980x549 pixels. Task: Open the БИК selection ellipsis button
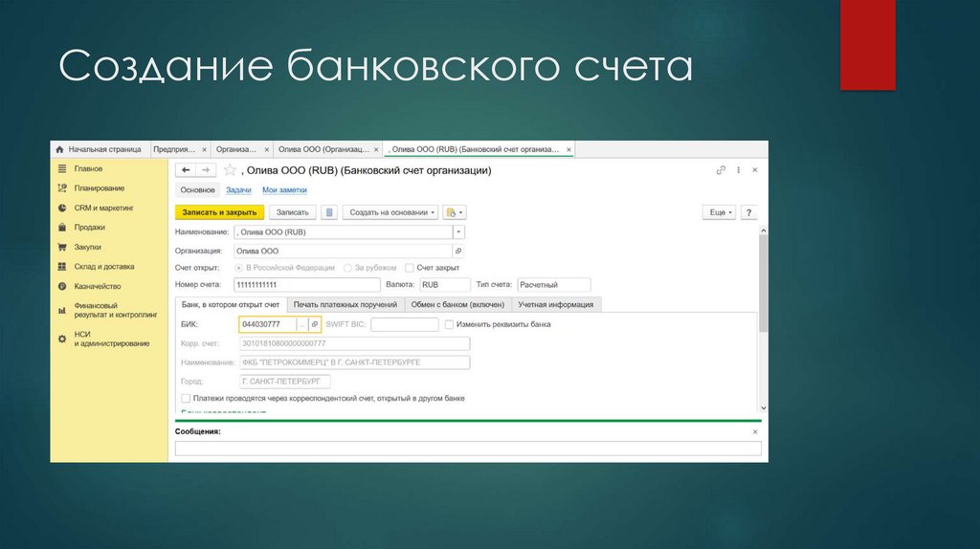coord(301,324)
